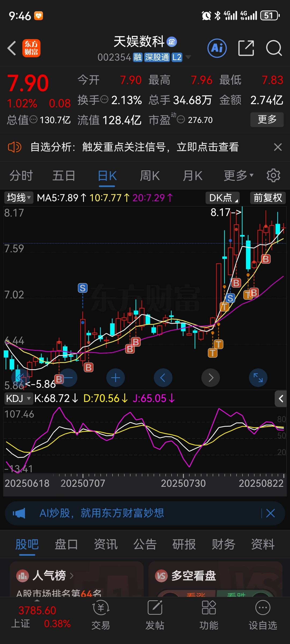Tap the 融 tag badge
This screenshot has height=644, width=290.
[138, 57]
